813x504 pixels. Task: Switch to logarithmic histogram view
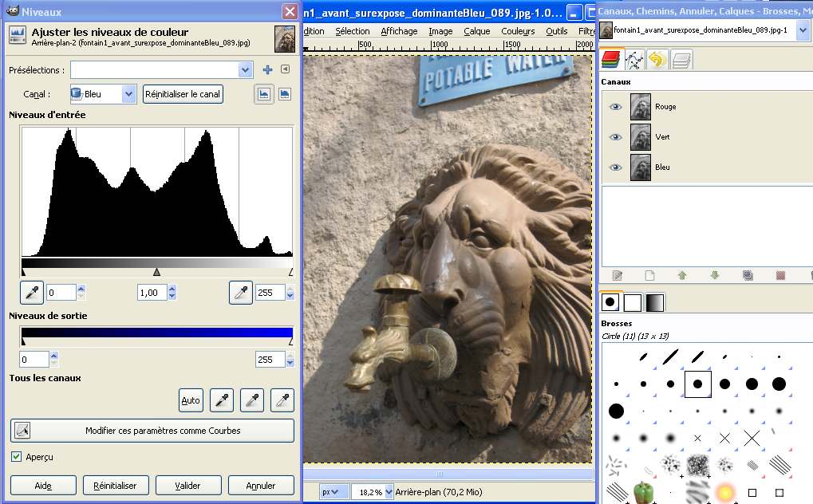click(x=285, y=94)
